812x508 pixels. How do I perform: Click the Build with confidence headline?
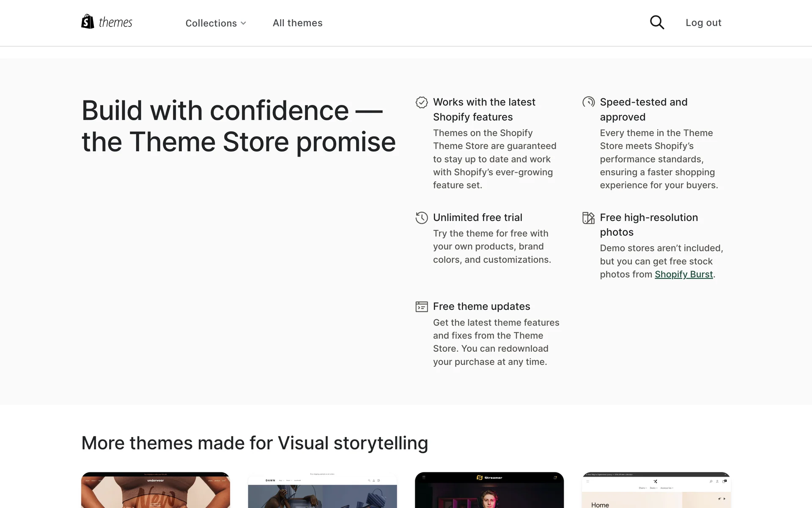click(x=239, y=126)
